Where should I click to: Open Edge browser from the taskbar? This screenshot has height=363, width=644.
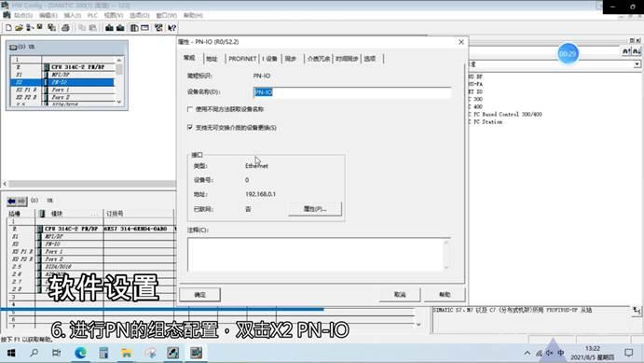point(80,353)
